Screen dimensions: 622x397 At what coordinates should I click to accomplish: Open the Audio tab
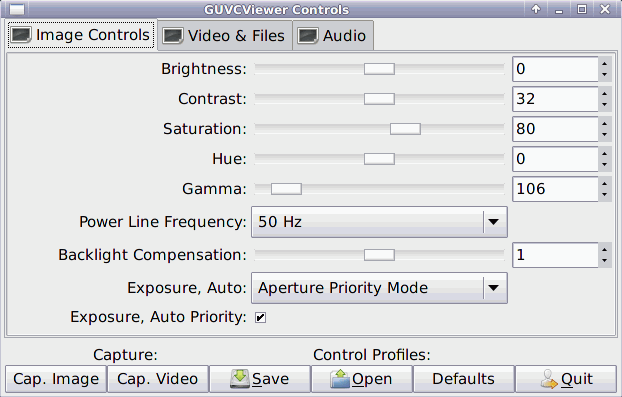[333, 36]
